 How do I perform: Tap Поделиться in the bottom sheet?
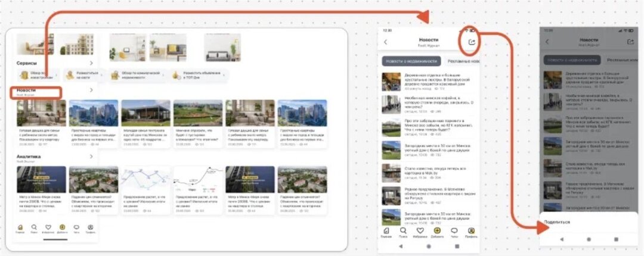(557, 222)
